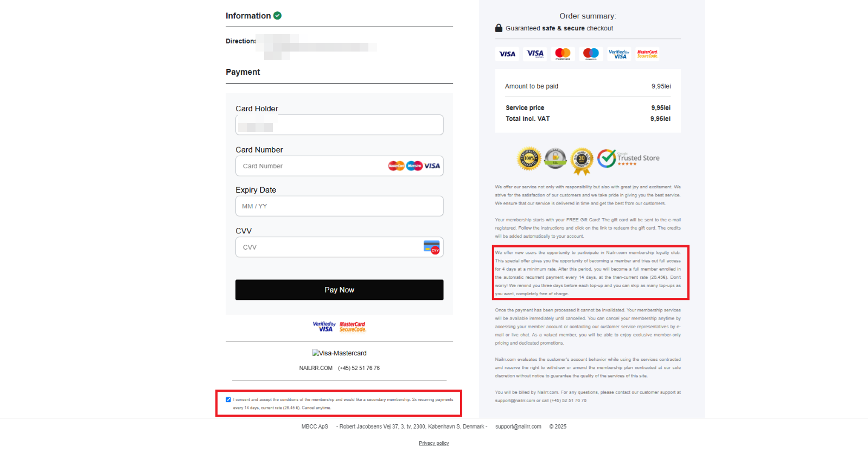Click the SSL lock badge
The image size is (868, 465).
click(x=556, y=158)
